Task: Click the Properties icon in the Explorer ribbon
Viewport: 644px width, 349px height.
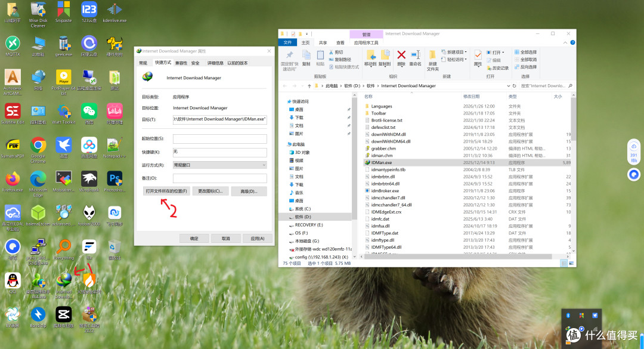Action: (x=478, y=58)
